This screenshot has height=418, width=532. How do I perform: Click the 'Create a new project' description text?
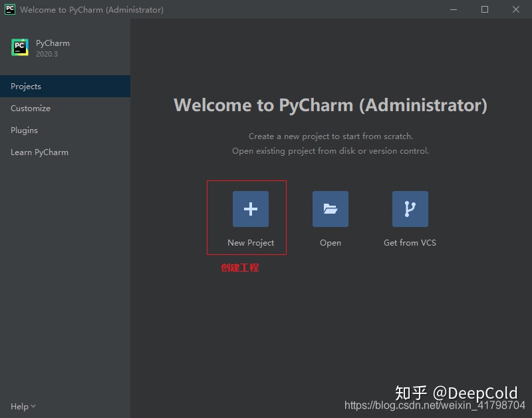tap(331, 136)
